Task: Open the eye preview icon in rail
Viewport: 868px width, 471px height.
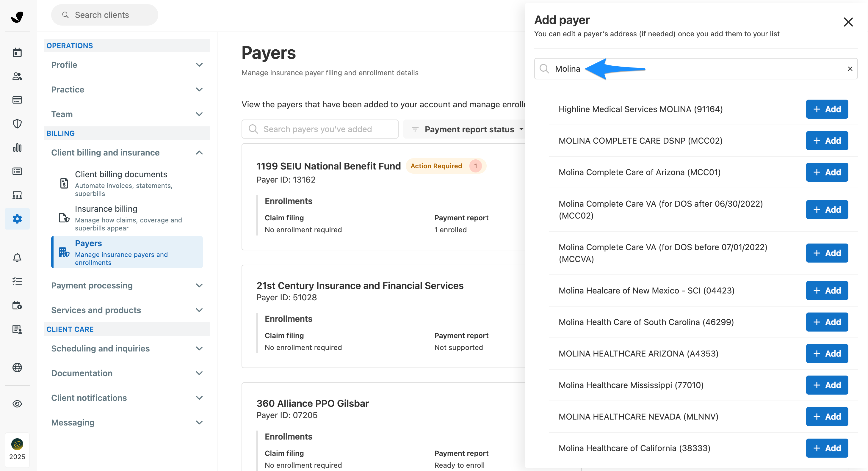Action: tap(17, 404)
